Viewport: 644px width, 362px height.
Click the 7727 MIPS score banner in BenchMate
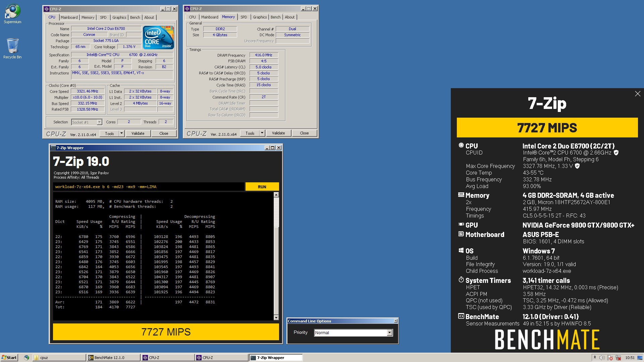[547, 128]
